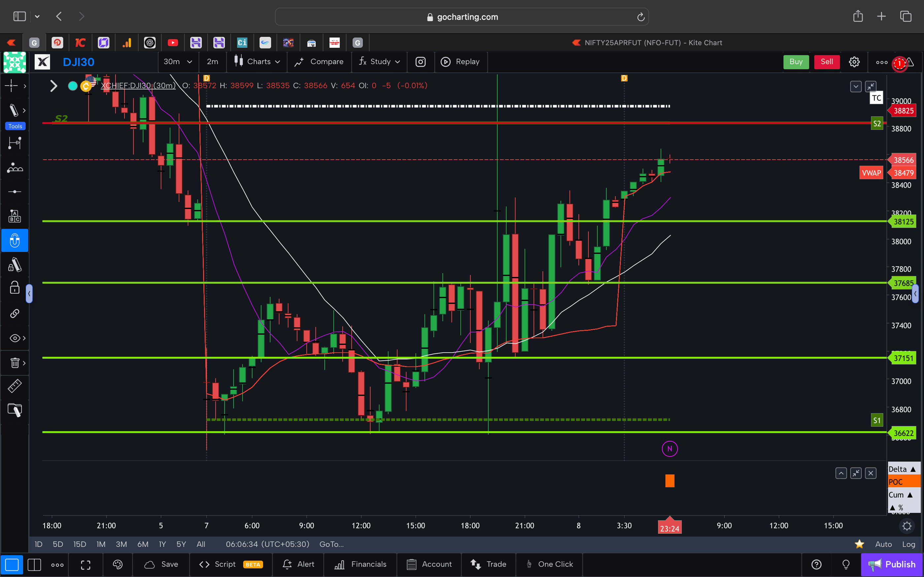Open the pattern drawing tool
This screenshot has height=577, width=924.
(x=15, y=167)
